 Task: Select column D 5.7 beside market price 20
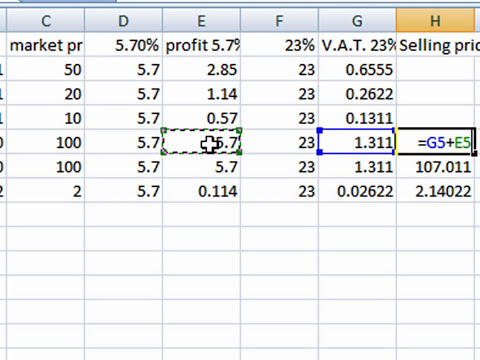[x=124, y=94]
